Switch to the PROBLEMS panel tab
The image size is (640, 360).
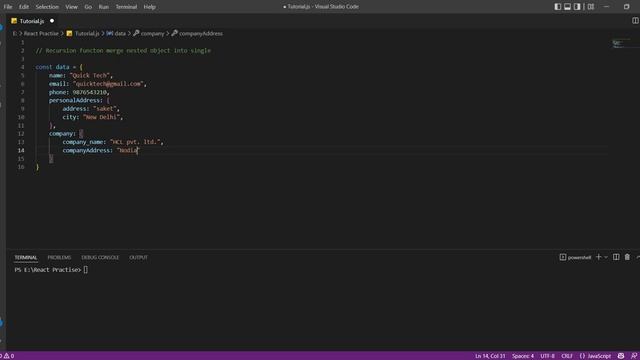(x=59, y=258)
